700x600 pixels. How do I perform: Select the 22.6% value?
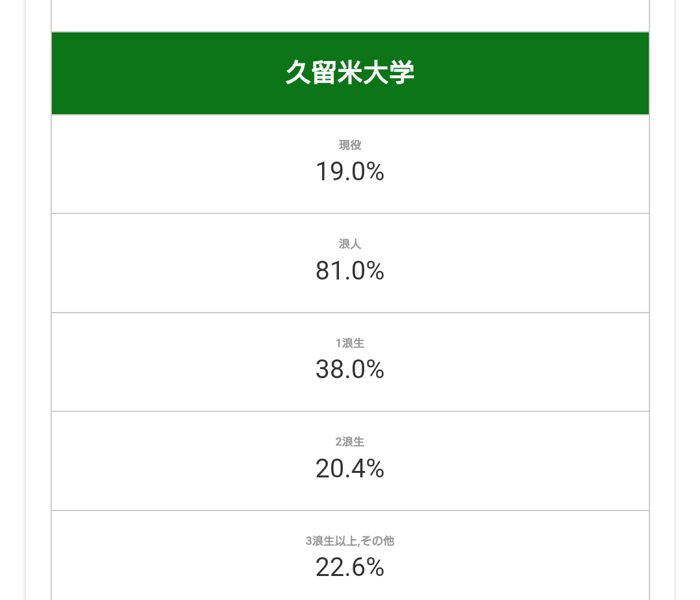(x=350, y=568)
